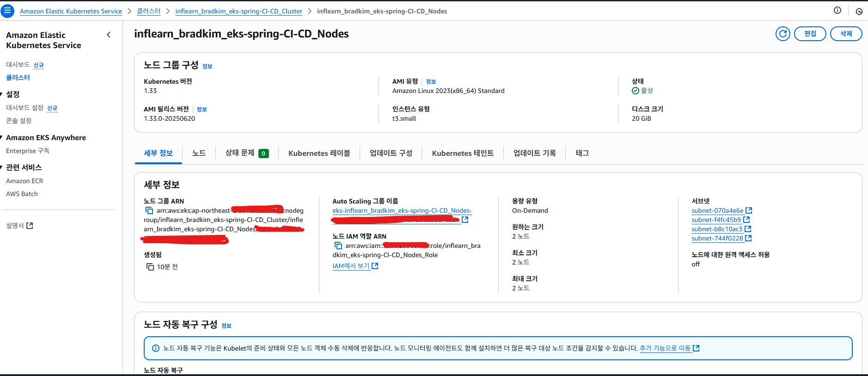Open the info panel icon in the top right

pyautogui.click(x=837, y=10)
